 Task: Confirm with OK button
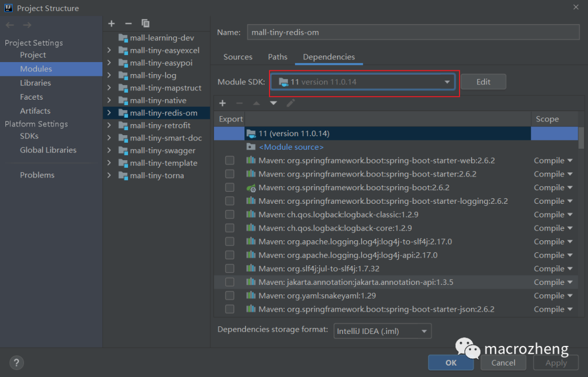pyautogui.click(x=451, y=363)
